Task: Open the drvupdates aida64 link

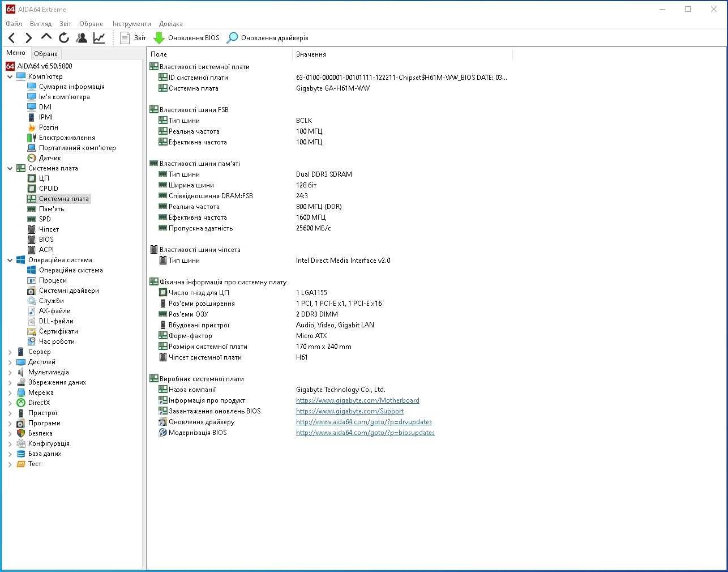Action: coord(364,422)
